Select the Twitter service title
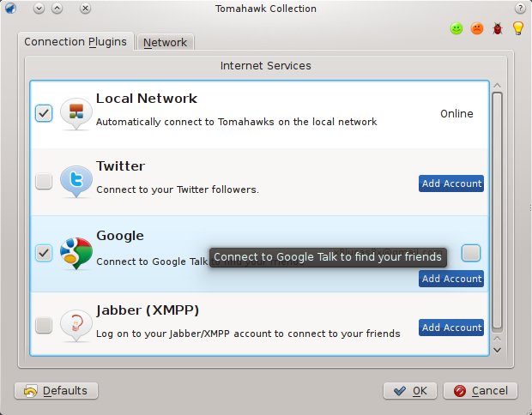The image size is (532, 415). coord(120,166)
